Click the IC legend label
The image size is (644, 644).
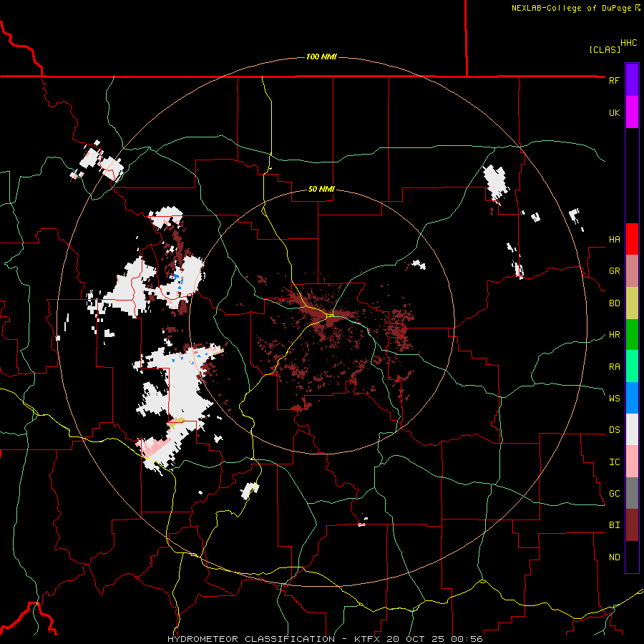click(614, 462)
